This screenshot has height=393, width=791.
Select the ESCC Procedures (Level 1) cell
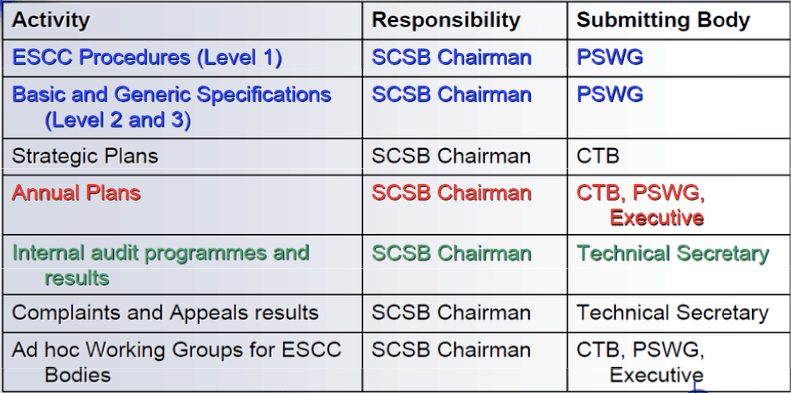click(182, 58)
